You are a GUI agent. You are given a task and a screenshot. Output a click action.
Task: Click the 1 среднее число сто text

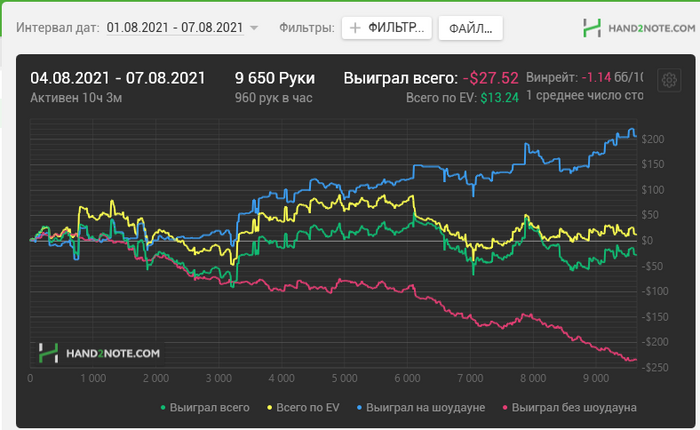pyautogui.click(x=585, y=96)
